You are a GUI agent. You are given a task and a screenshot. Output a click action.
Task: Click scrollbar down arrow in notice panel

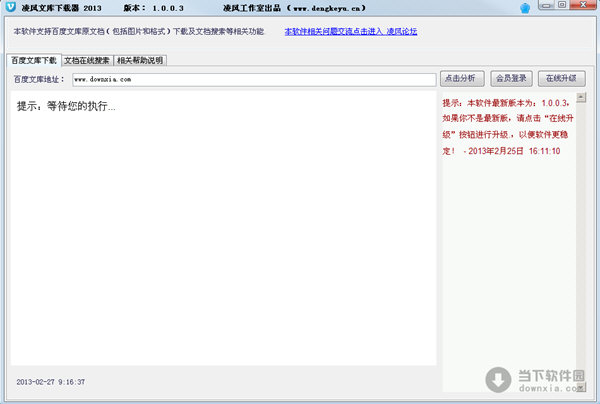[x=581, y=388]
